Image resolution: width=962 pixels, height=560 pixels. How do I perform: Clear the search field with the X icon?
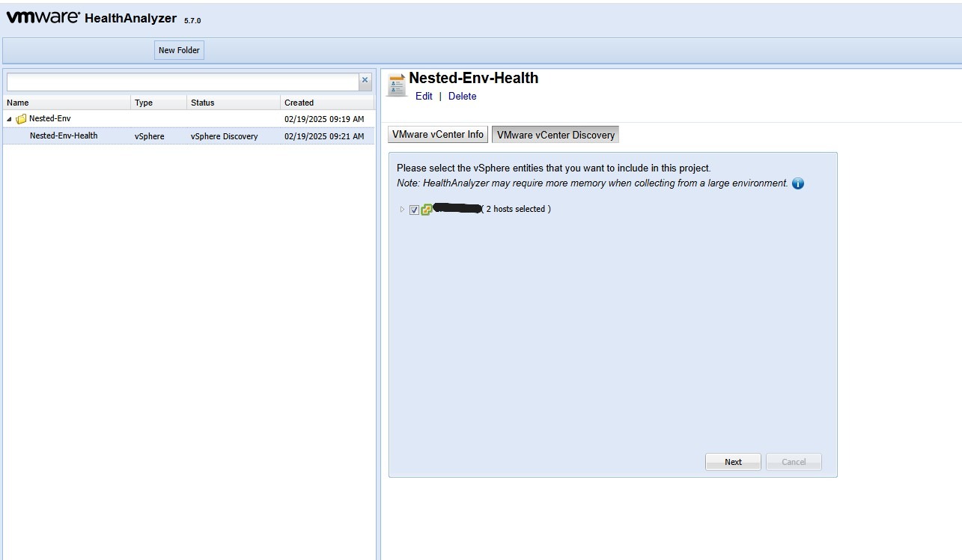point(365,80)
